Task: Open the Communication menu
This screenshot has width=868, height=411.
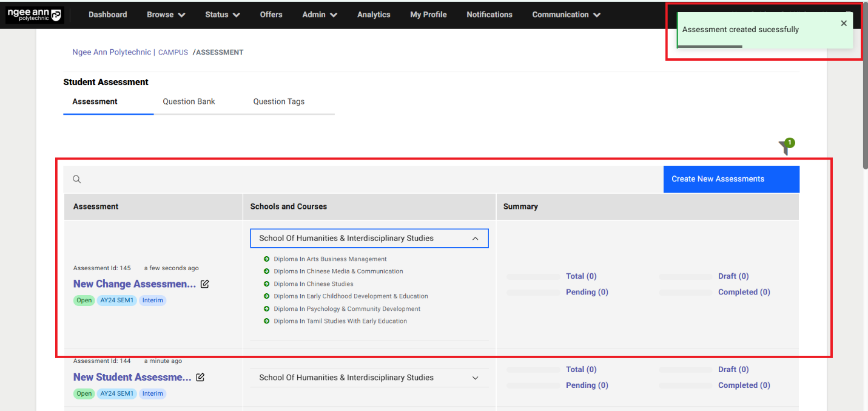Action: pyautogui.click(x=566, y=15)
